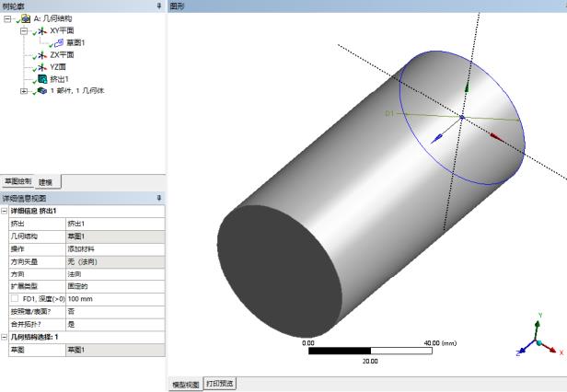Collapse the XY平面 tree node

pyautogui.click(x=23, y=30)
